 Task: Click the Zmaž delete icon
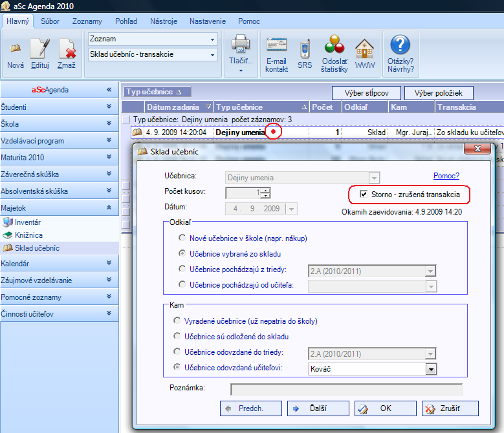pos(67,48)
